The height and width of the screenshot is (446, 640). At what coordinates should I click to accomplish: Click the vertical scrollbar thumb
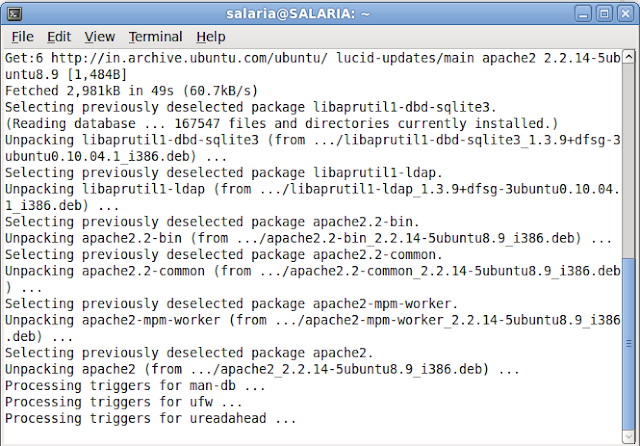(x=629, y=344)
